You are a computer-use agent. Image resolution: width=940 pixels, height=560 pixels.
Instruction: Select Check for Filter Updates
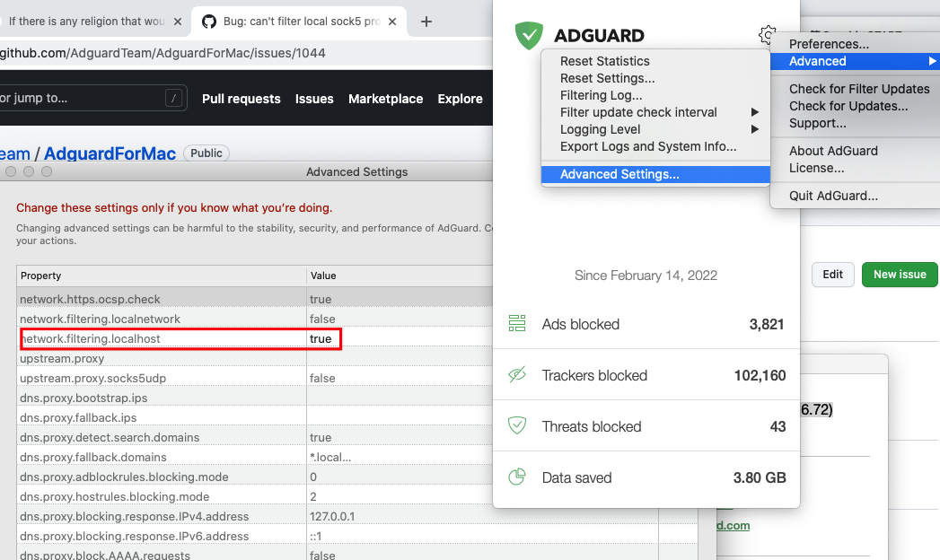tap(859, 89)
